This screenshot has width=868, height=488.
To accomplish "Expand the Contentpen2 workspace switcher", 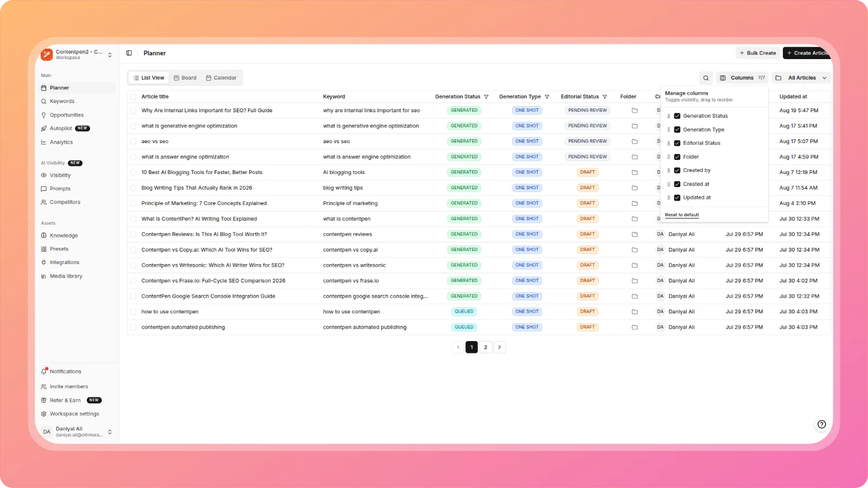I will click(x=110, y=55).
